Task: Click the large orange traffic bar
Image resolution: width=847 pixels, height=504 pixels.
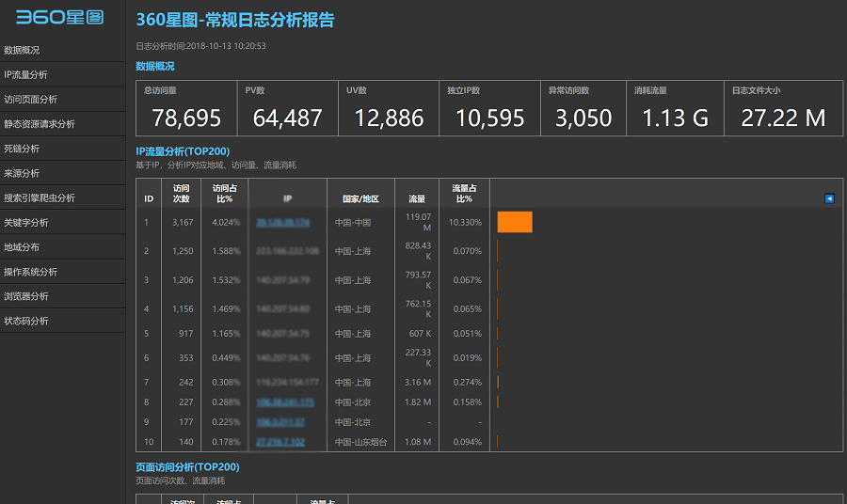Action: pos(515,222)
